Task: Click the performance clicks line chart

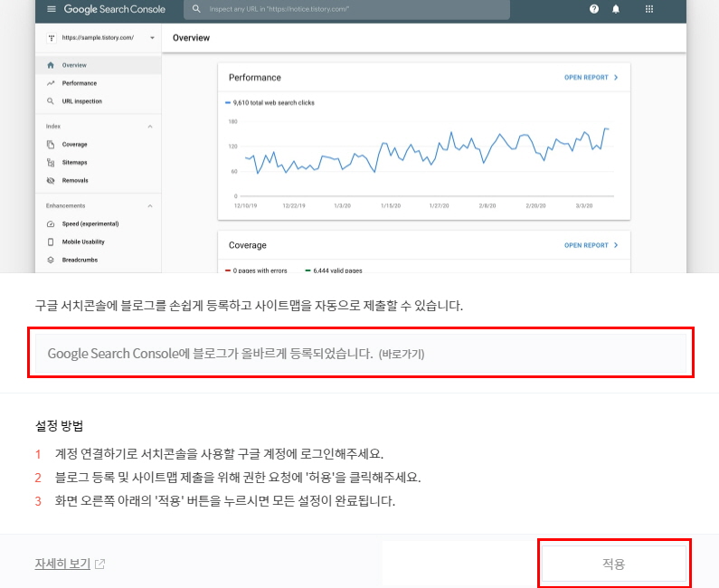Action: pyautogui.click(x=427, y=152)
